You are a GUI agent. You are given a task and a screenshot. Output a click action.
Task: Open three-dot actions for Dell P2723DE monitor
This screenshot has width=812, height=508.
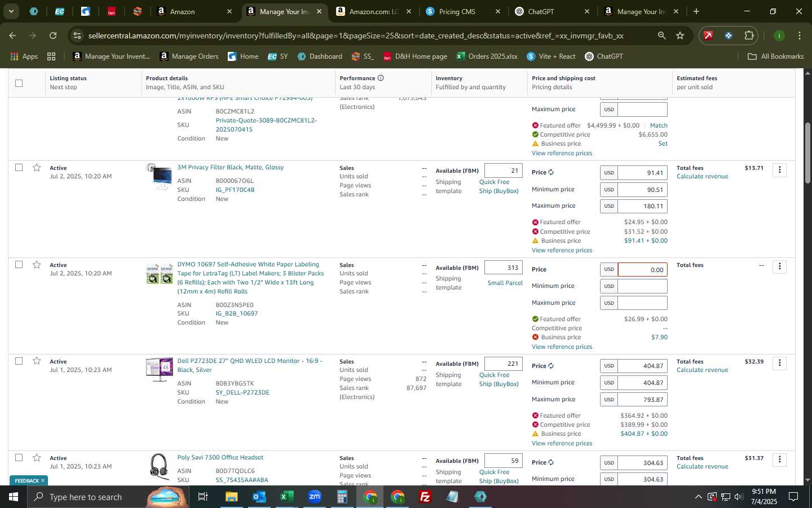779,363
